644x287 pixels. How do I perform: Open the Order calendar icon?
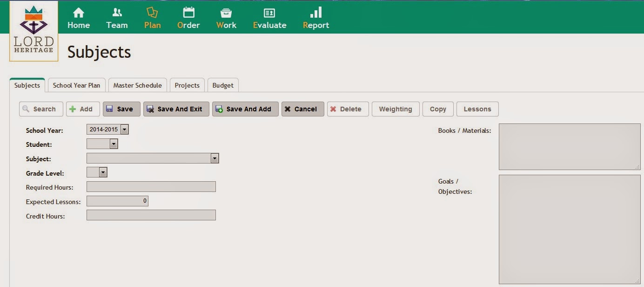pyautogui.click(x=188, y=13)
